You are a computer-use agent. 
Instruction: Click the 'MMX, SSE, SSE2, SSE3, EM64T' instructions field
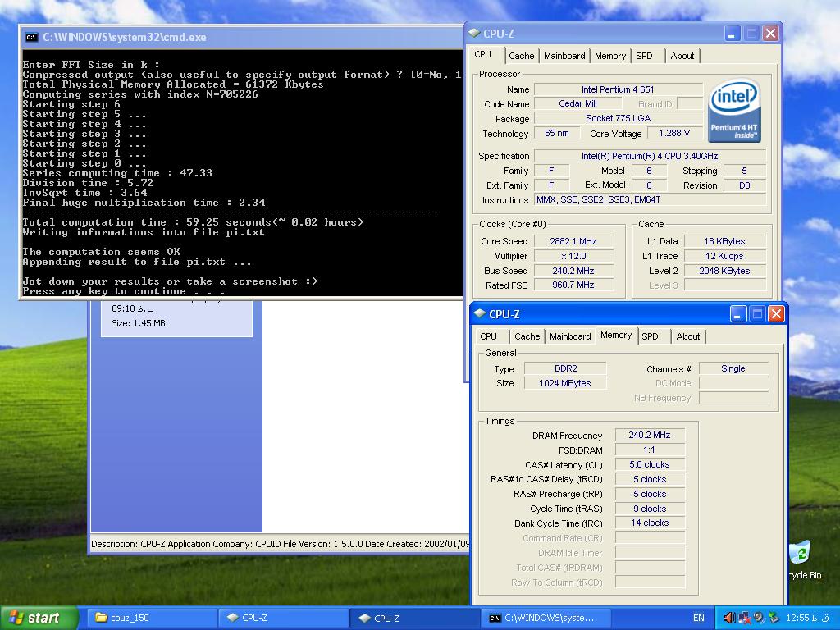point(650,200)
